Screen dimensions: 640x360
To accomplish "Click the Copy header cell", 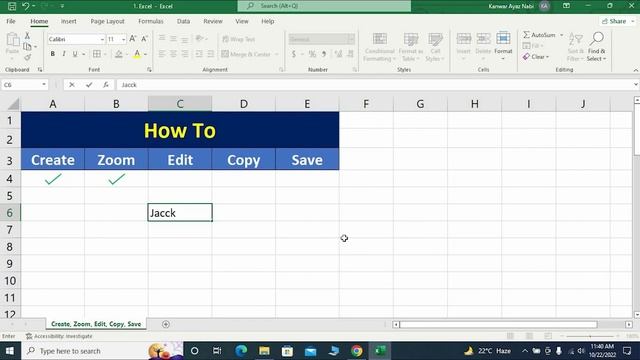I will coord(244,160).
